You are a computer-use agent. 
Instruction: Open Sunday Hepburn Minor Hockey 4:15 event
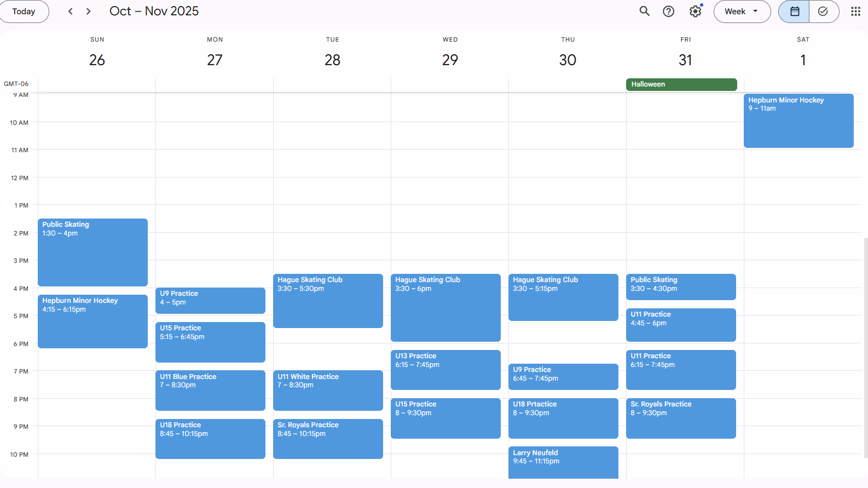pos(92,321)
